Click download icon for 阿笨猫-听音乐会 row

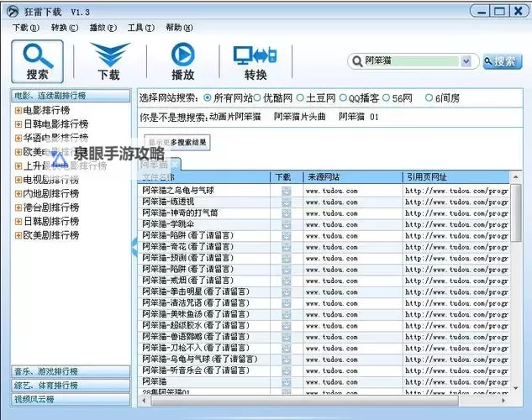pos(287,370)
